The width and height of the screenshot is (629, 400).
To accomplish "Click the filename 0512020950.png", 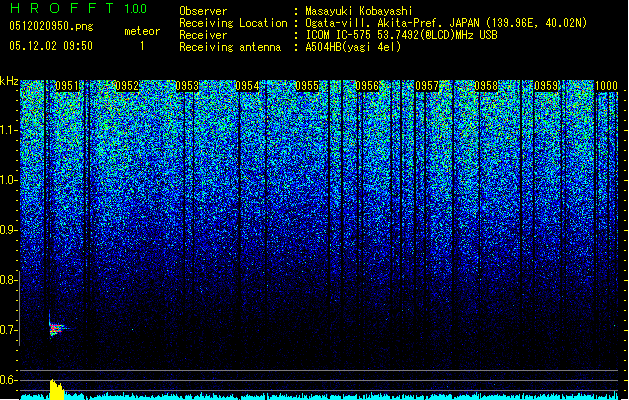I will (x=51, y=26).
